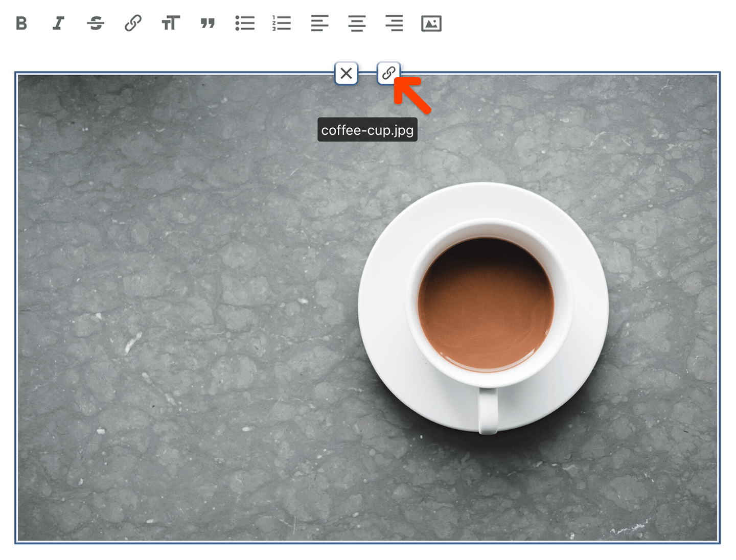Toggle strikethrough formatting
The height and width of the screenshot is (560, 736).
[96, 24]
